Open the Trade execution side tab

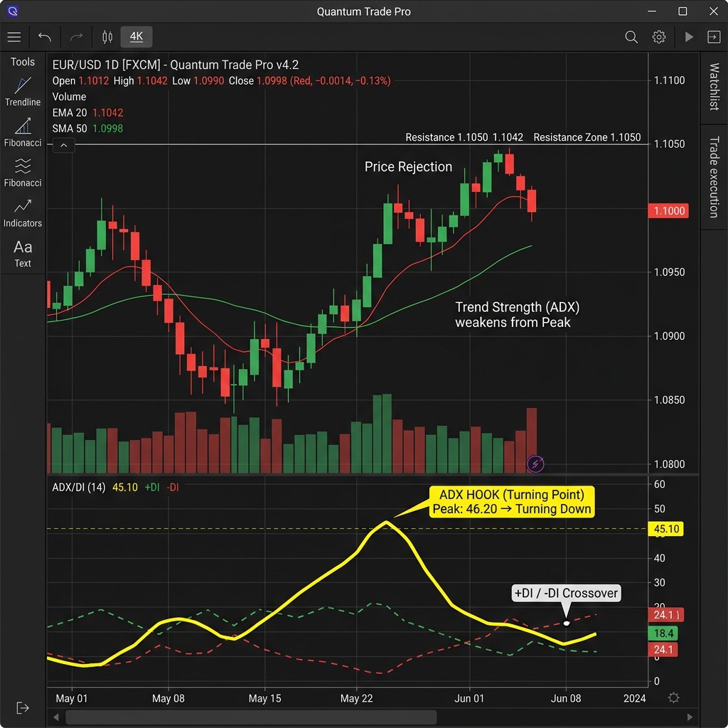[x=714, y=177]
